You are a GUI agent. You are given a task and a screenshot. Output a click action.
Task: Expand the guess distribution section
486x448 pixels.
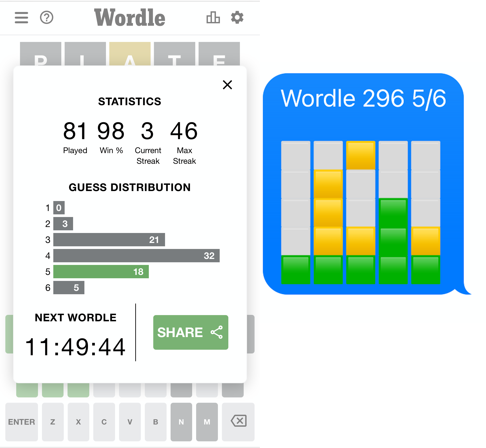click(129, 187)
